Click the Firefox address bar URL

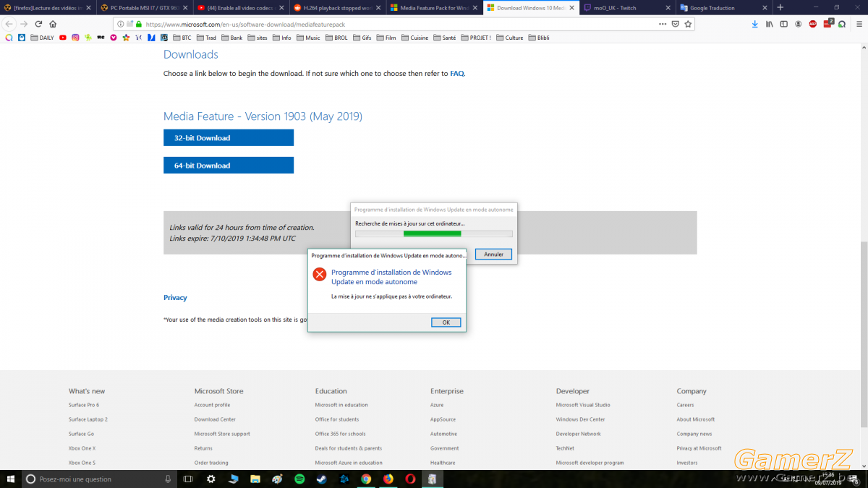click(x=245, y=24)
